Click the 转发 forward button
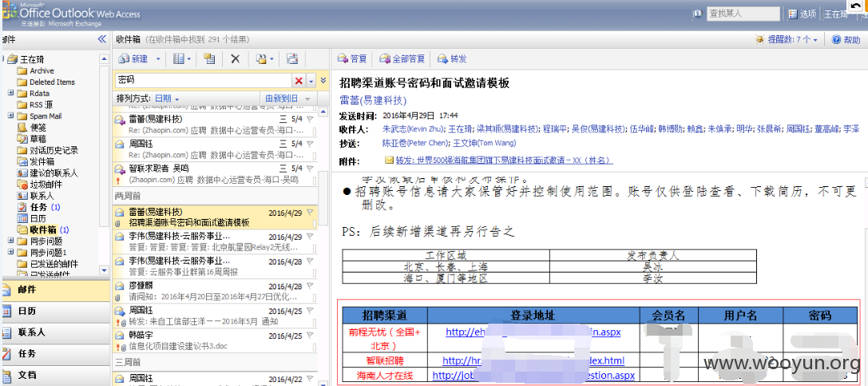The height and width of the screenshot is (386, 868). pos(452,58)
